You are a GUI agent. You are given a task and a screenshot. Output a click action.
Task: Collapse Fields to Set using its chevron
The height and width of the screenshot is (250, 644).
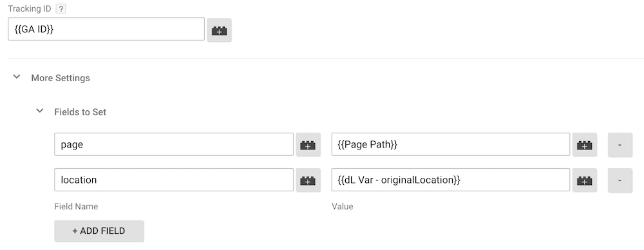coord(40,111)
